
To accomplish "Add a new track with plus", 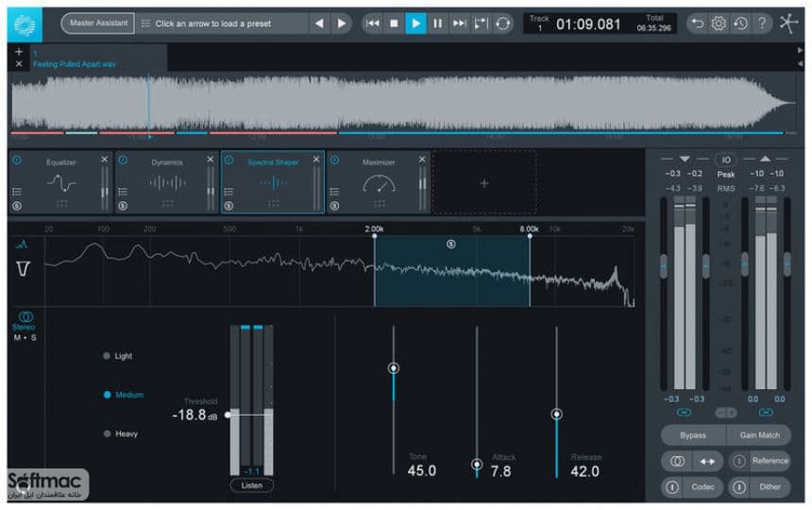I will point(19,51).
